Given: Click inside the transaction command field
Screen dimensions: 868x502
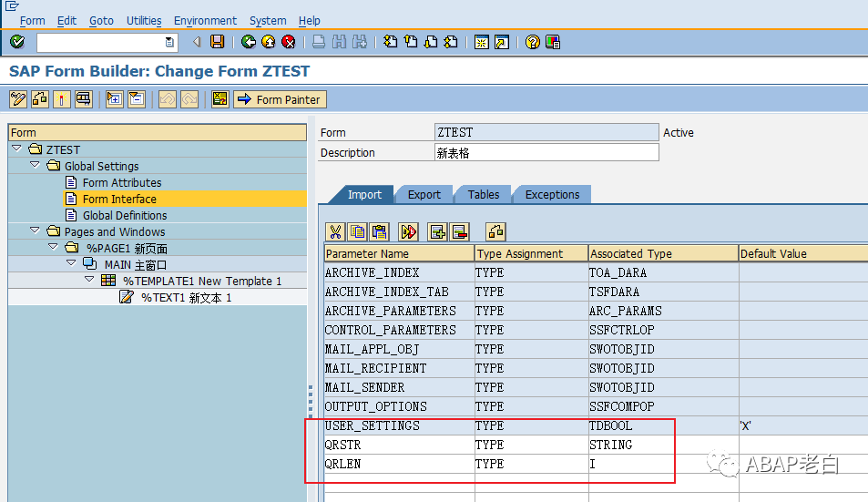Looking at the screenshot, I should (x=101, y=43).
